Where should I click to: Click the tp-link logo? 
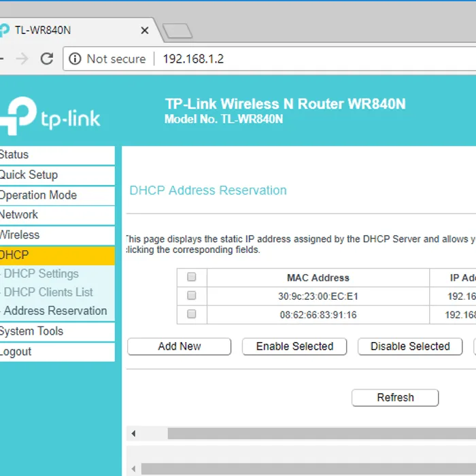(50, 116)
